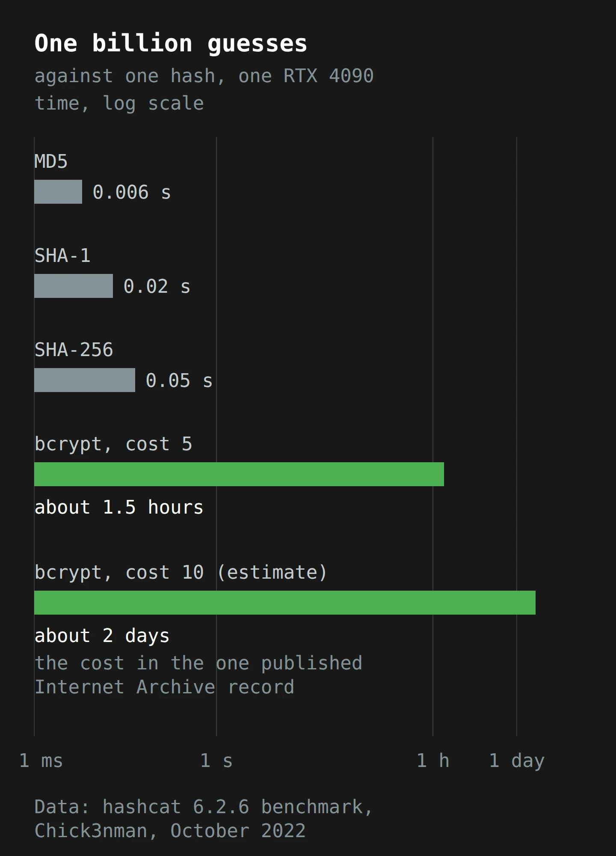Click 'Data: hashcat 6.2.6 benchmark,' source line
Image resolution: width=616 pixels, height=856 pixels.
[x=204, y=807]
